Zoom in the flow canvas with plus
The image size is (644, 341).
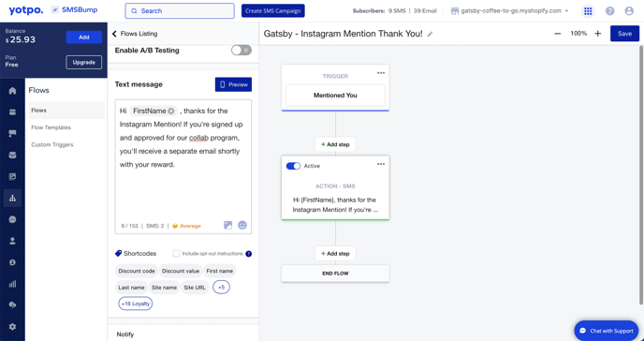click(x=597, y=34)
